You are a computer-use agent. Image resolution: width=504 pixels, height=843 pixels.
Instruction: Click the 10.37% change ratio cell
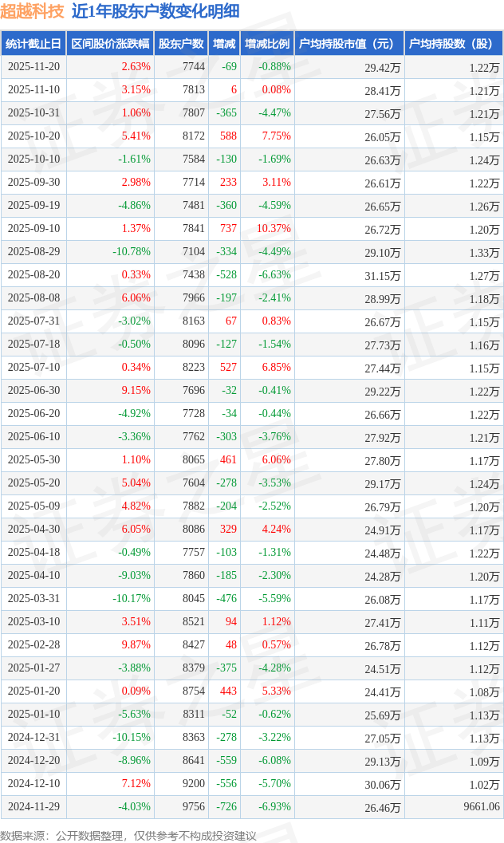point(273,229)
